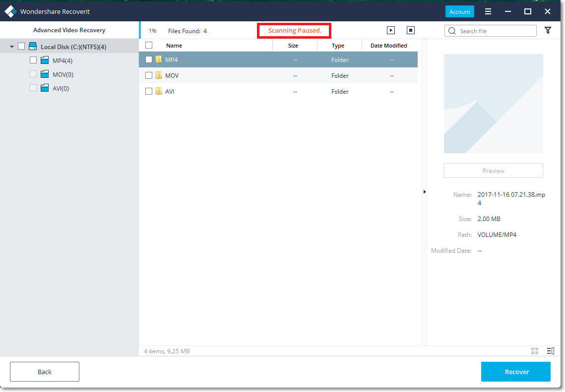Click the Scanning Paused status text

tap(295, 31)
